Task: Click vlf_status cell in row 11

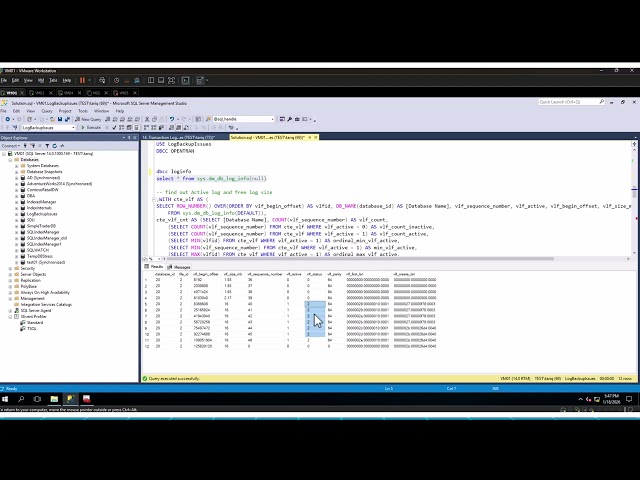Action: point(315,340)
